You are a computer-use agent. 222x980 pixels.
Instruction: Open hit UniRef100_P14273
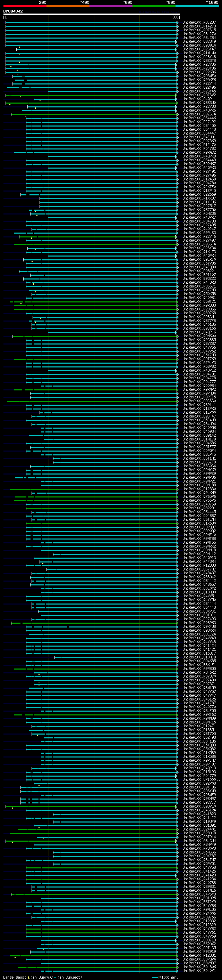pyautogui.click(x=199, y=26)
